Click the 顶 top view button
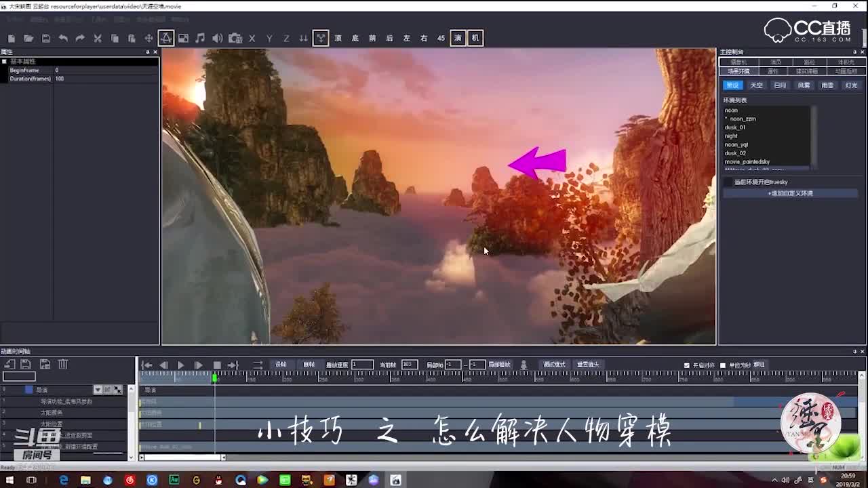The height and width of the screenshot is (488, 868). tap(338, 39)
